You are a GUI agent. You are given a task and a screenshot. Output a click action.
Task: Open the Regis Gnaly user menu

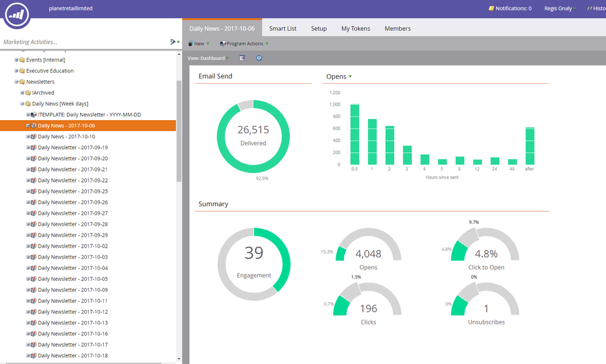tap(560, 8)
